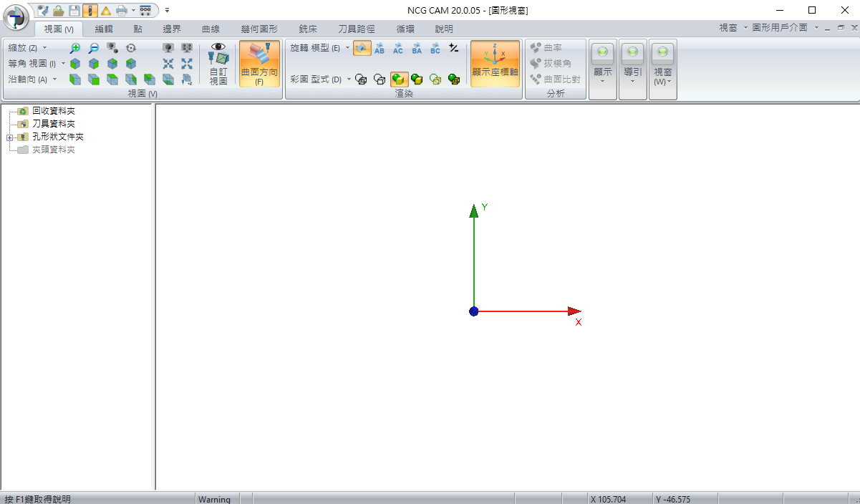The height and width of the screenshot is (504, 860).
Task: Open the 顯示 dropdown button
Action: (x=603, y=64)
